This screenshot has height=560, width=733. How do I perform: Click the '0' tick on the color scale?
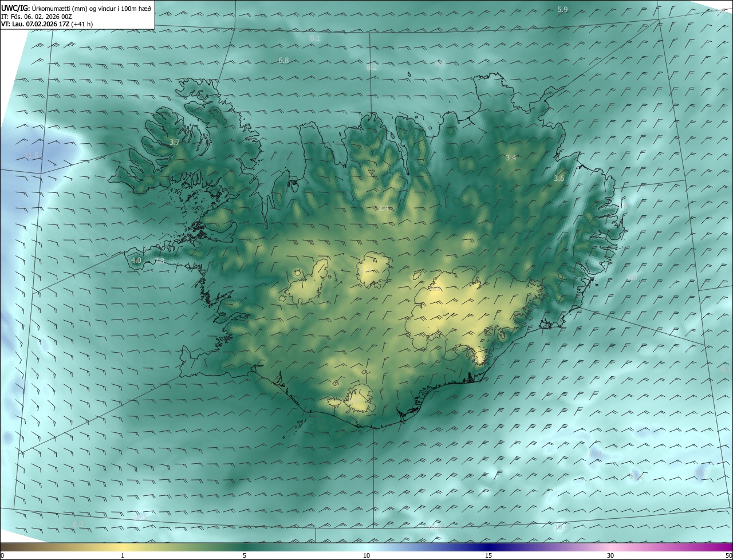click(x=2, y=555)
